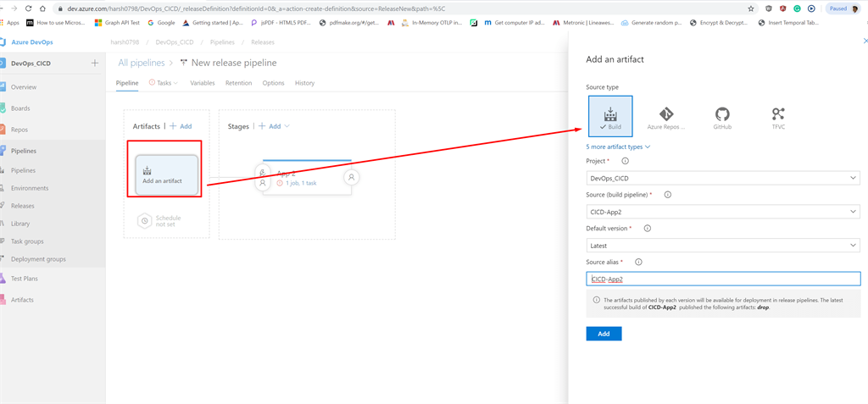Click the Schedule not set clock icon
Image resolution: width=868 pixels, height=404 pixels.
(x=144, y=221)
